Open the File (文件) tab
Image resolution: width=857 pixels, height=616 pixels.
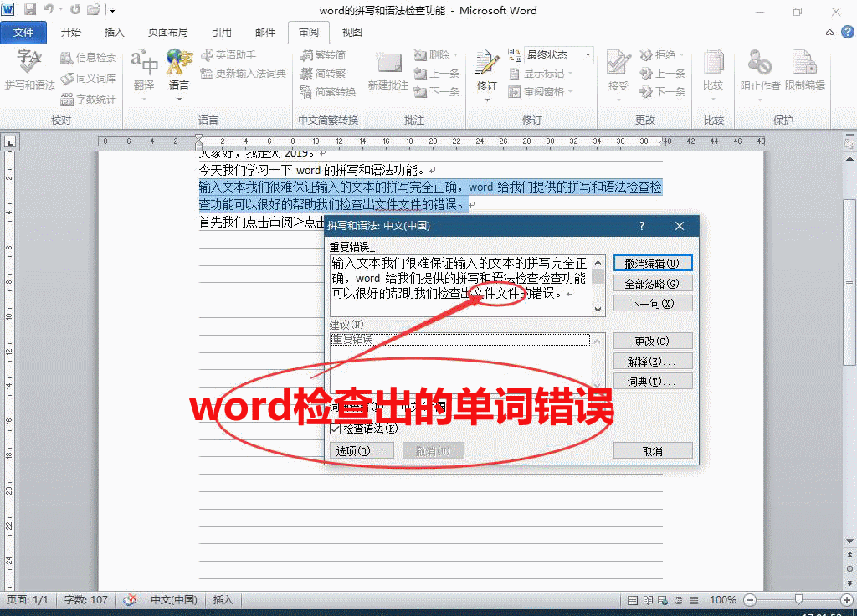click(x=23, y=33)
